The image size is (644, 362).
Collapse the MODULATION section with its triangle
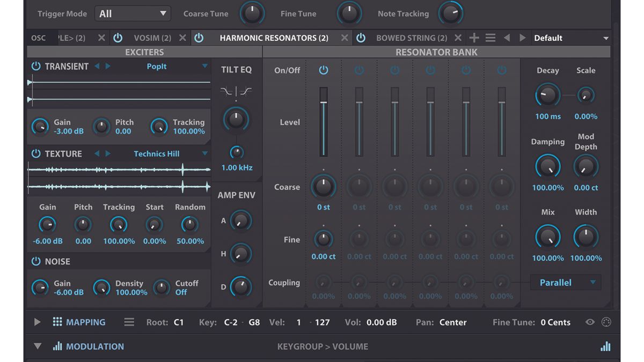tap(37, 346)
